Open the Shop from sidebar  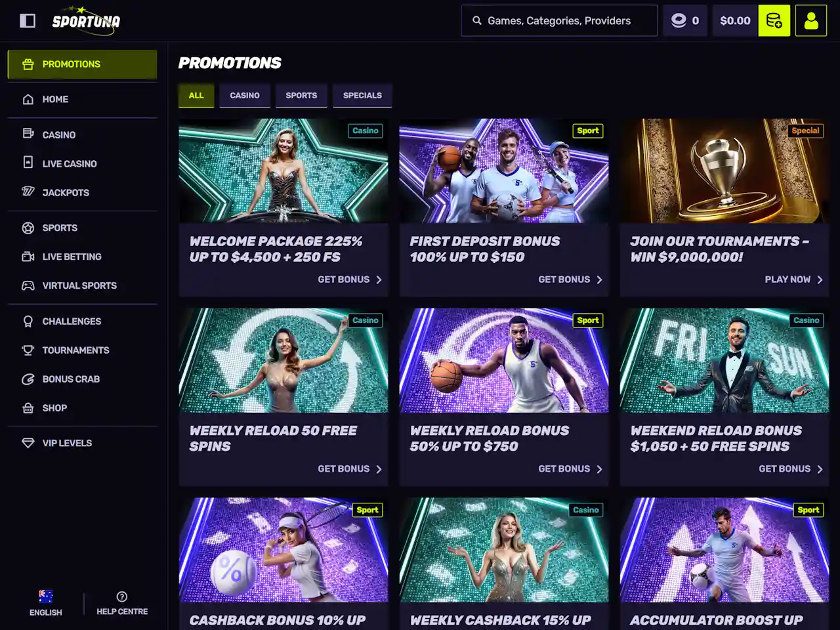[54, 408]
